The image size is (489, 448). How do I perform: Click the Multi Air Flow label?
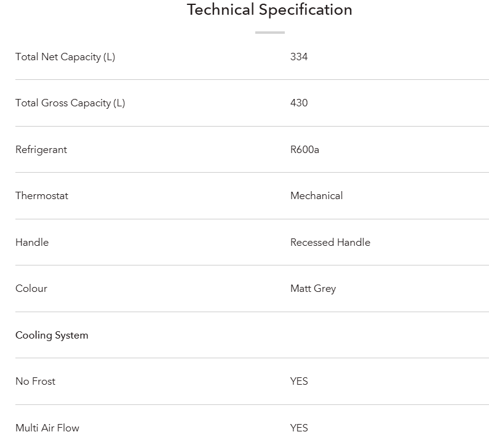click(47, 428)
